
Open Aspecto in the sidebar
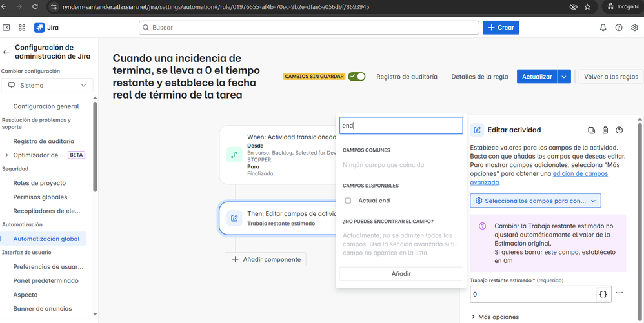click(x=25, y=295)
